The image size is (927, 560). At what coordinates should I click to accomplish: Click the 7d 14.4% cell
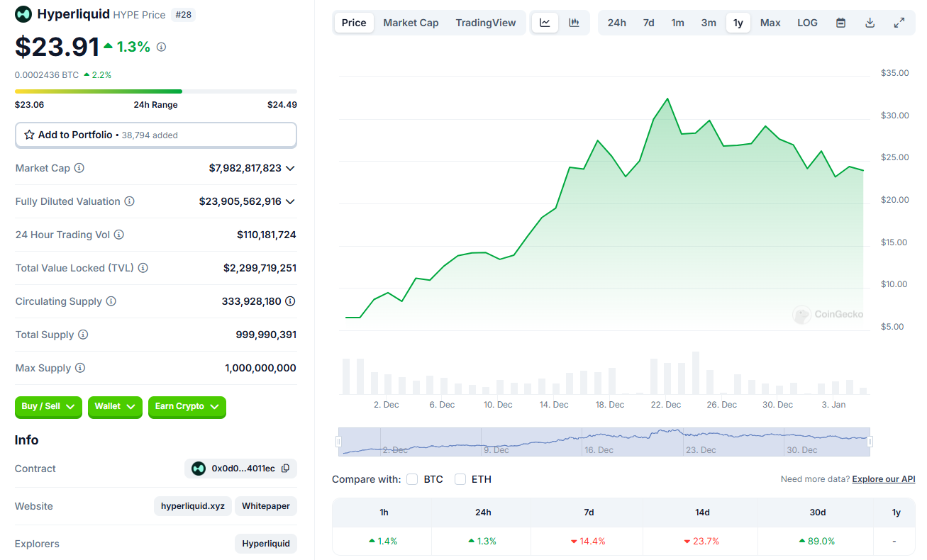[x=588, y=541]
